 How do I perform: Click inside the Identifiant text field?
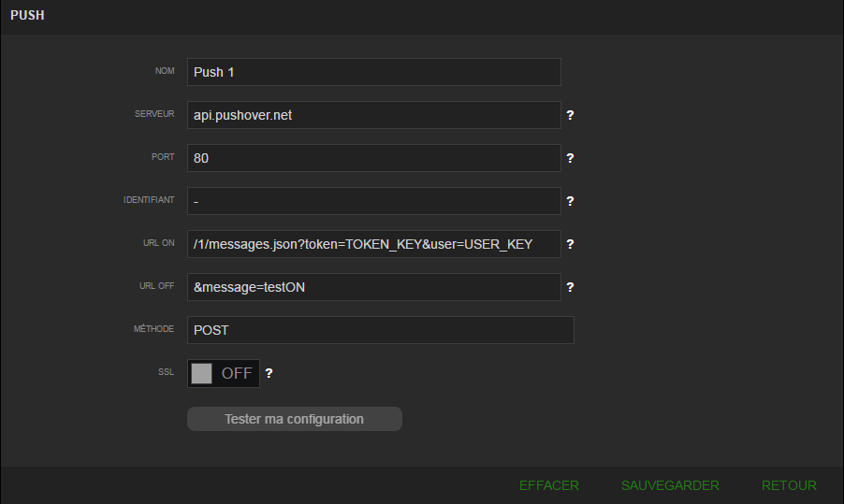click(373, 201)
